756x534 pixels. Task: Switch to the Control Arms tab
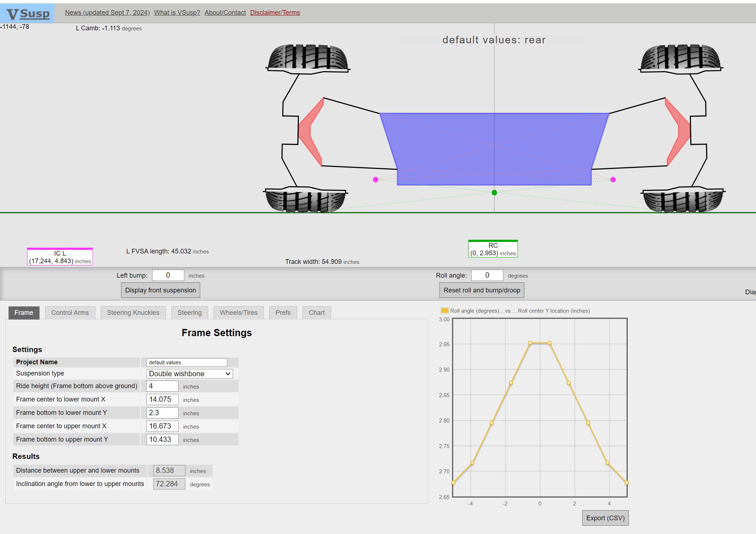(70, 313)
